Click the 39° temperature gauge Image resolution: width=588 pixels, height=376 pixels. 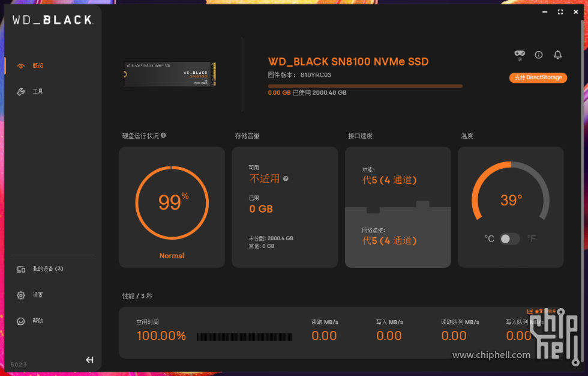[511, 192]
